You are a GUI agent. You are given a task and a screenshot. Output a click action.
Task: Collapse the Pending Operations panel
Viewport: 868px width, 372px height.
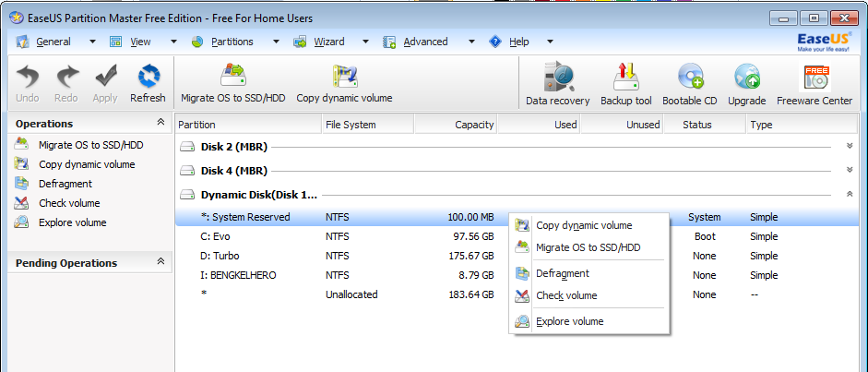point(161,261)
